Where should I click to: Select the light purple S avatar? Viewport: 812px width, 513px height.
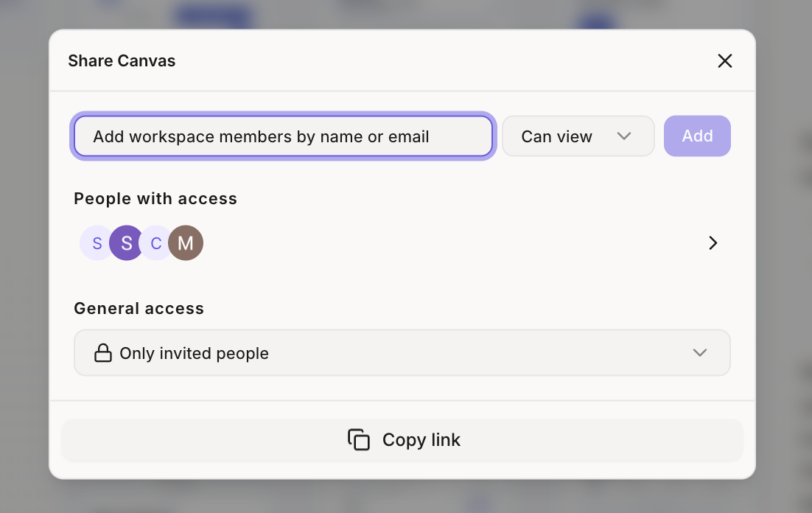point(95,243)
